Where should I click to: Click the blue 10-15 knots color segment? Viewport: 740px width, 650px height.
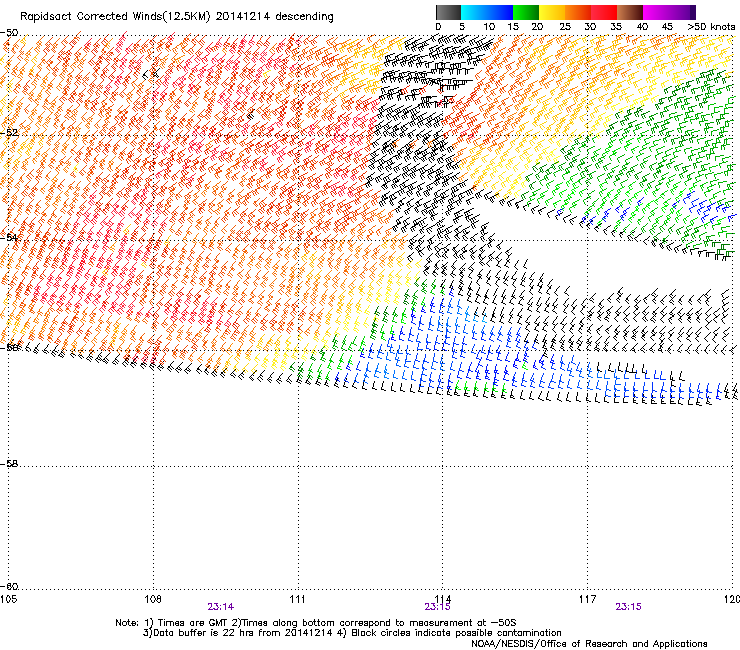click(x=500, y=12)
